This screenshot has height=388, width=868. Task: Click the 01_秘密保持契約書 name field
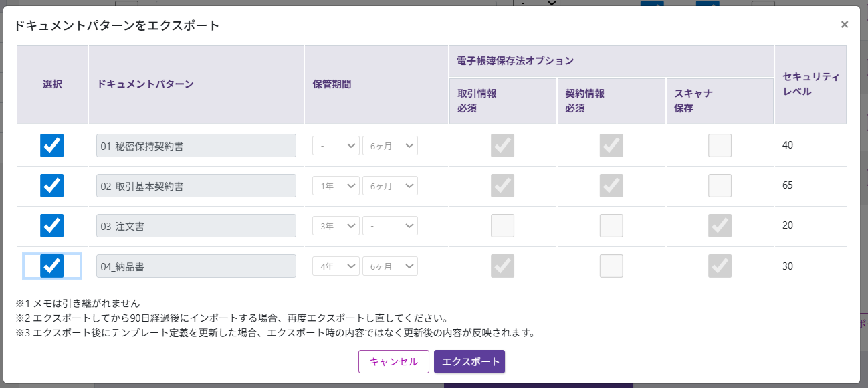click(196, 146)
